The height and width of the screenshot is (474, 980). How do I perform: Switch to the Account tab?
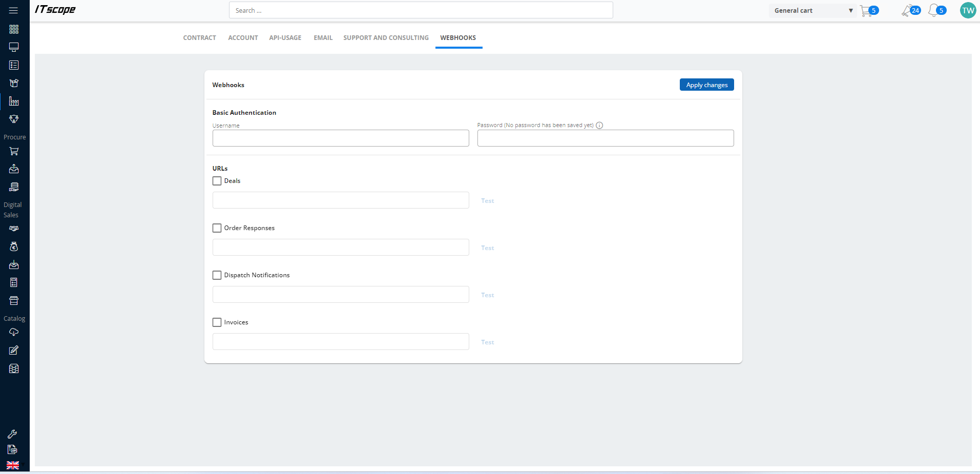pyautogui.click(x=243, y=38)
